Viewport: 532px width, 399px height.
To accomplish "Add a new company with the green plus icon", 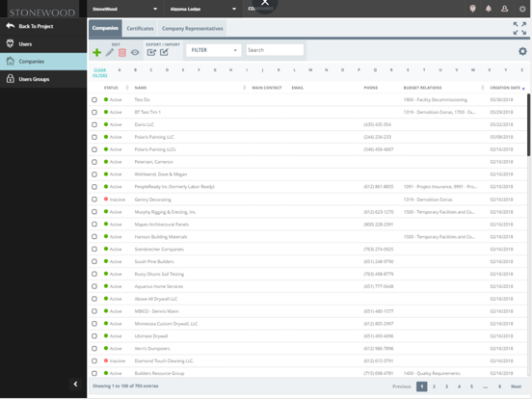I will click(x=97, y=52).
